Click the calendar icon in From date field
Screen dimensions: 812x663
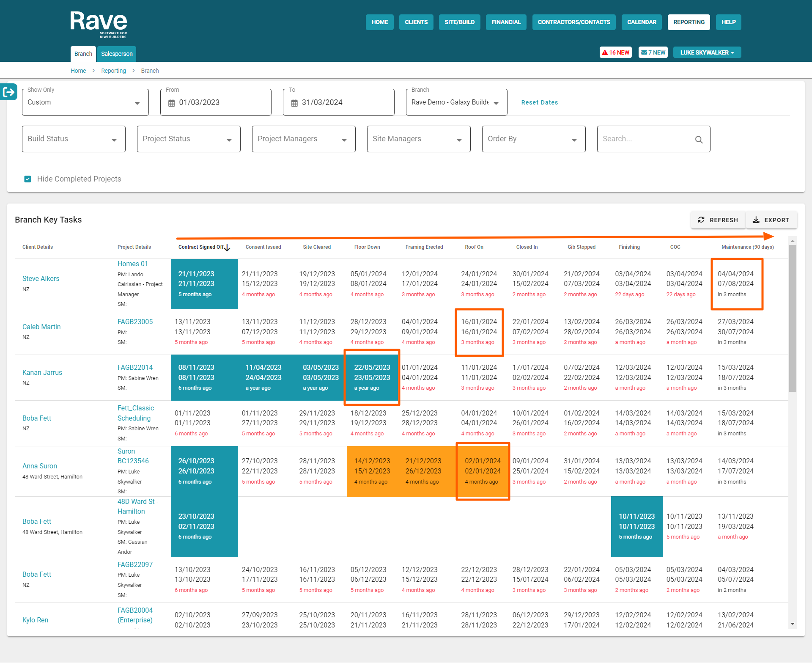(x=171, y=103)
